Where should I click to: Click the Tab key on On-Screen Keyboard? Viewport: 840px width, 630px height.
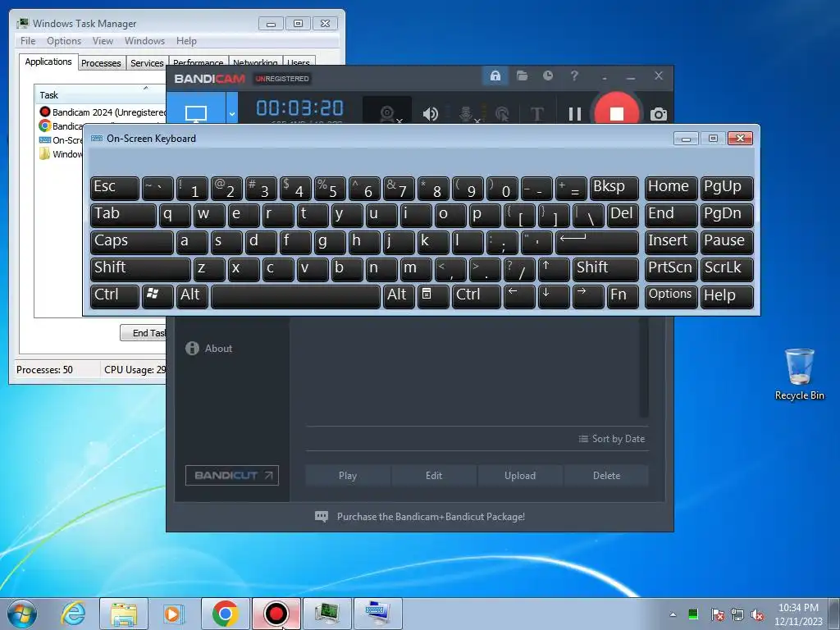point(123,215)
